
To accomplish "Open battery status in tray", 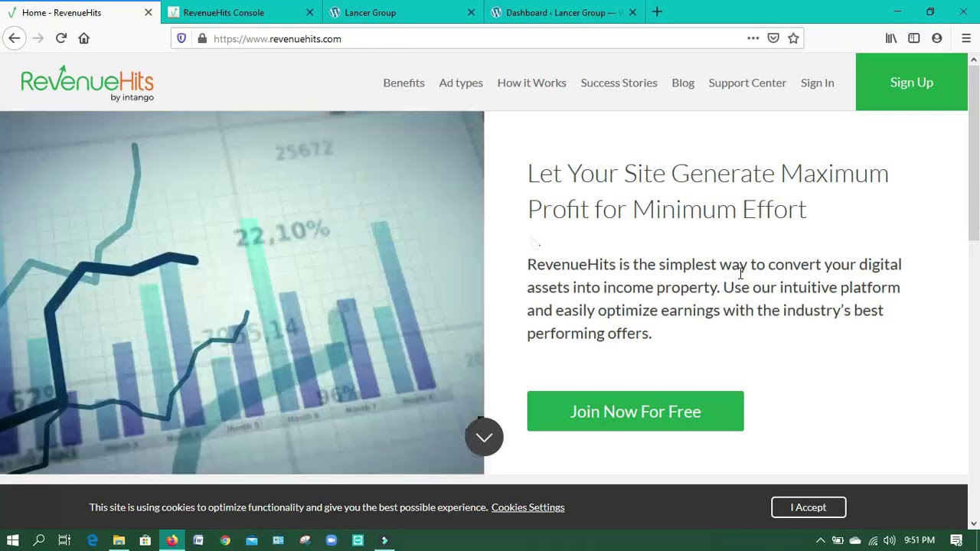I will [838, 540].
